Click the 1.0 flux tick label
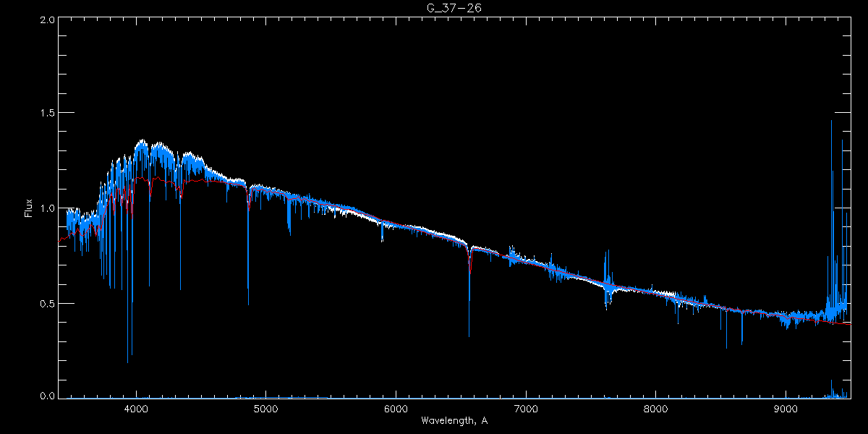 [47, 208]
